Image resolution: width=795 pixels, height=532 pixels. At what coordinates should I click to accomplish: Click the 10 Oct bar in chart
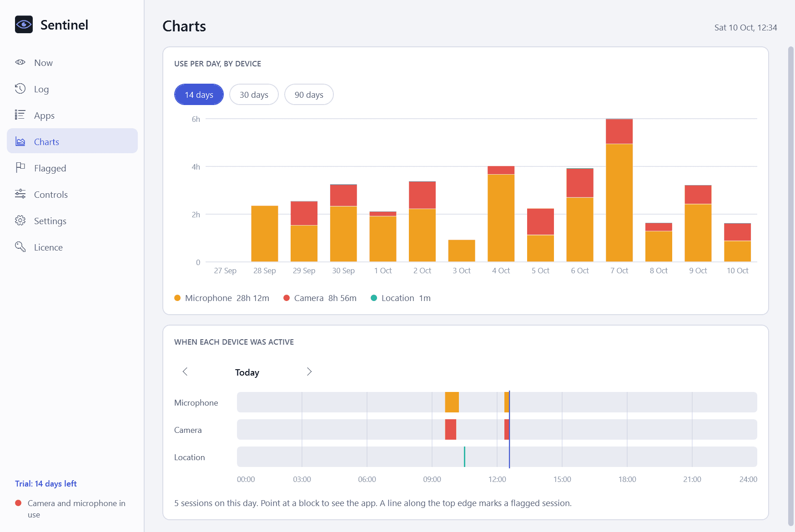click(737, 242)
